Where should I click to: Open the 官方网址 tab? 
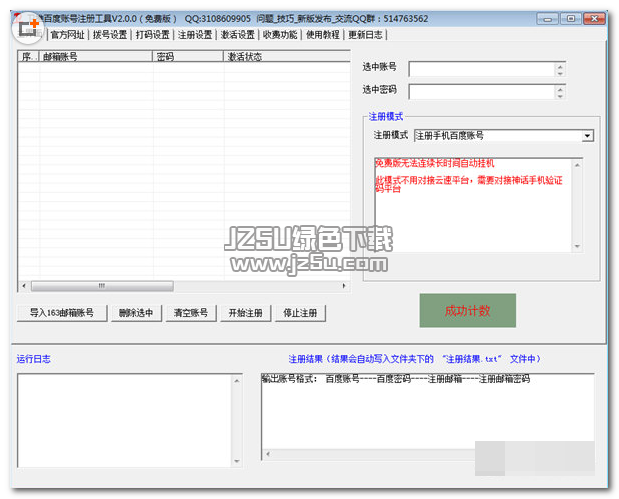click(x=68, y=35)
